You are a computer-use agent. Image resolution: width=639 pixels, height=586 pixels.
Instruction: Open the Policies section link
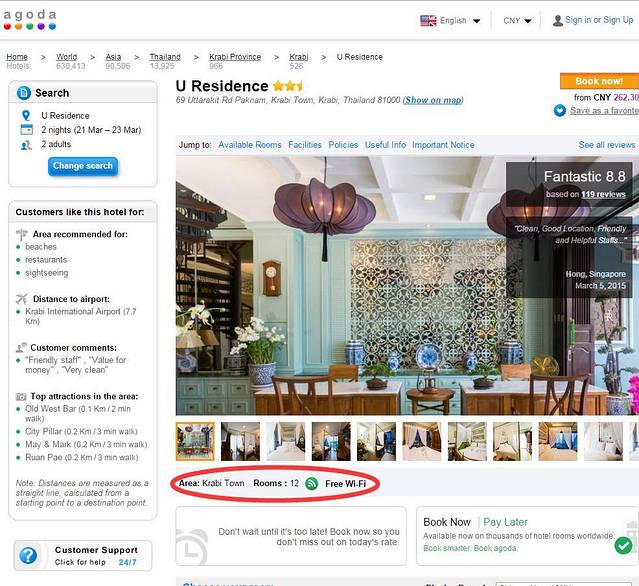pos(343,145)
